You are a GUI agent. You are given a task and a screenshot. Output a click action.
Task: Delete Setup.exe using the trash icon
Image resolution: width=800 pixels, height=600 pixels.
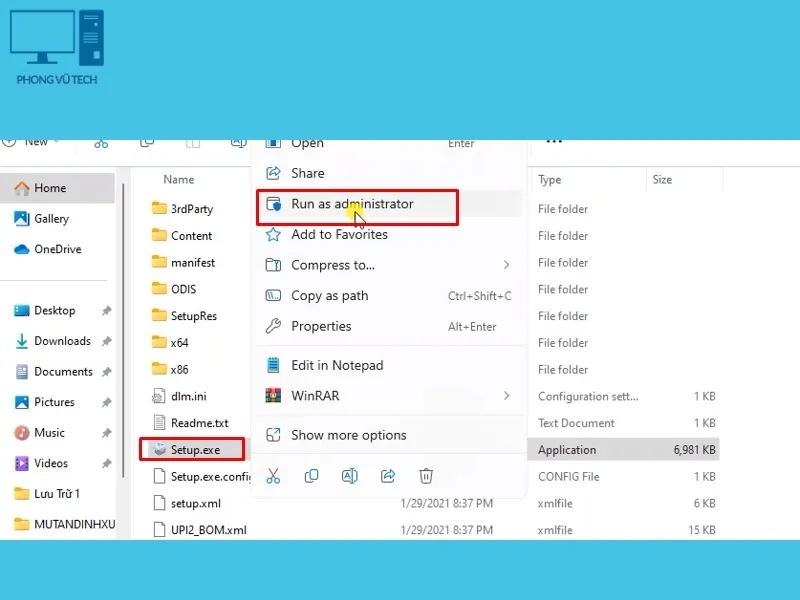[x=426, y=476]
